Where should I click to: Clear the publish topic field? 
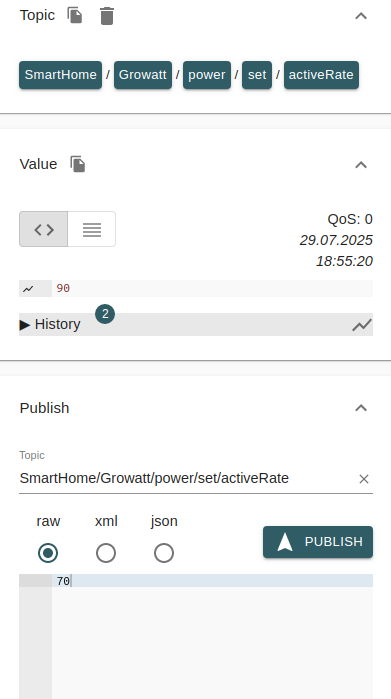(x=364, y=479)
